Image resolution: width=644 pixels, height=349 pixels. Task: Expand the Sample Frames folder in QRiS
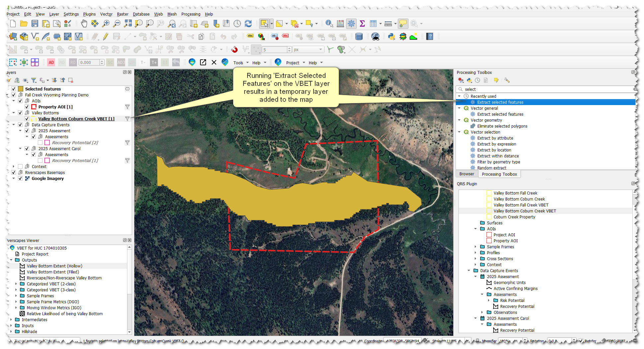[475, 247]
